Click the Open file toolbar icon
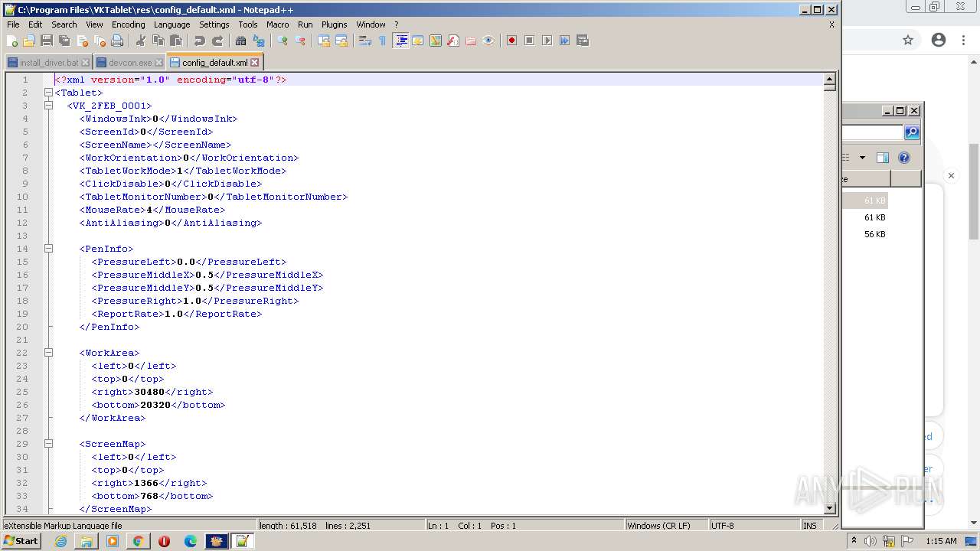Screen dimensions: 980x551 pyautogui.click(x=29, y=41)
